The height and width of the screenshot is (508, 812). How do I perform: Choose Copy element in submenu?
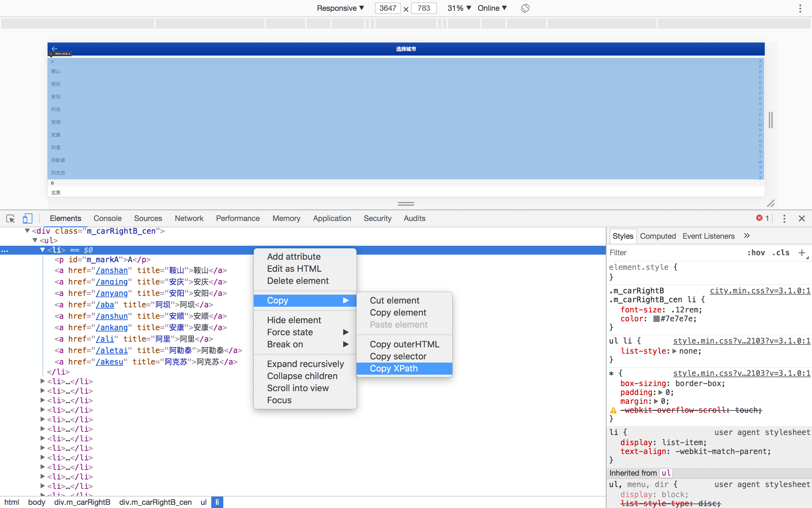click(404, 312)
